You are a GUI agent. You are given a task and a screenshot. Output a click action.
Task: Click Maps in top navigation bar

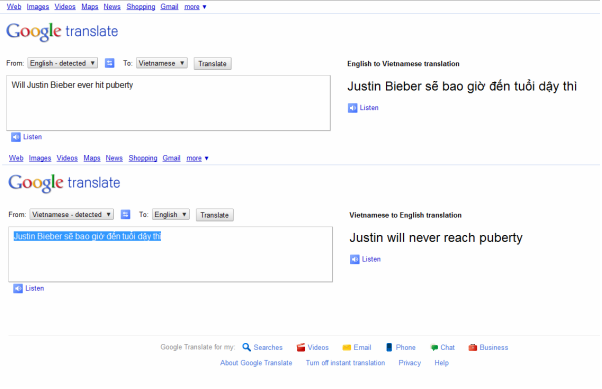tap(90, 7)
